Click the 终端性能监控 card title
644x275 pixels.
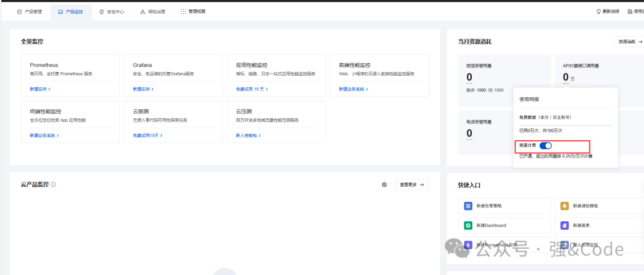pyautogui.click(x=45, y=112)
